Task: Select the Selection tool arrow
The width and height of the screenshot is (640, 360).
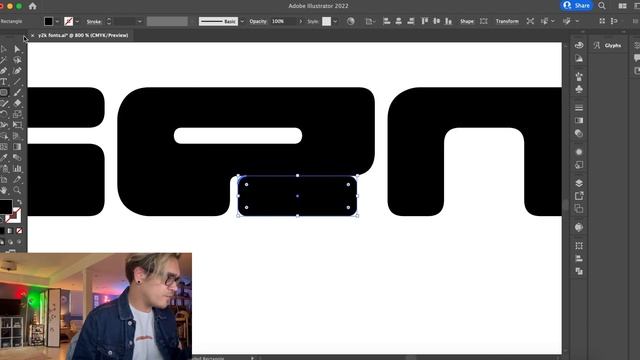Action: (x=4, y=49)
